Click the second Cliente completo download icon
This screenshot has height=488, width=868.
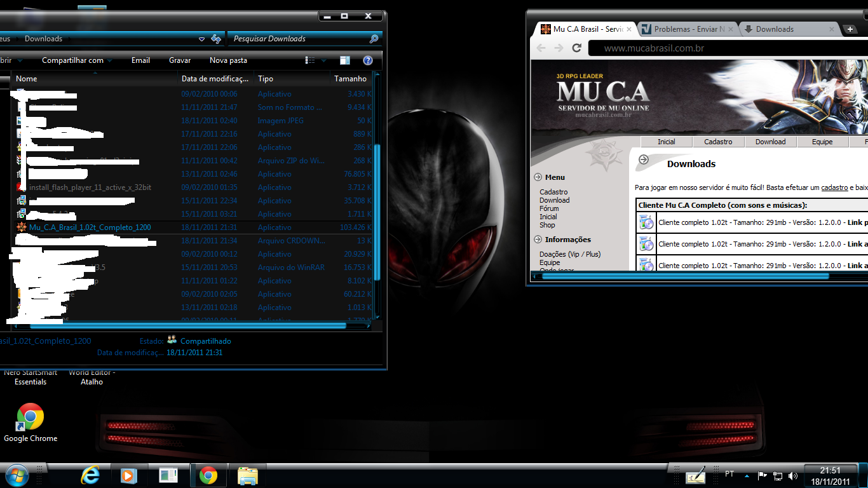(646, 243)
